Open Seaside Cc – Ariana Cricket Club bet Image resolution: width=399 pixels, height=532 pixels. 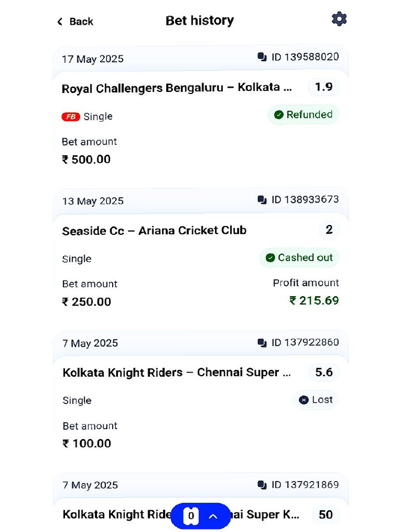coord(154,231)
